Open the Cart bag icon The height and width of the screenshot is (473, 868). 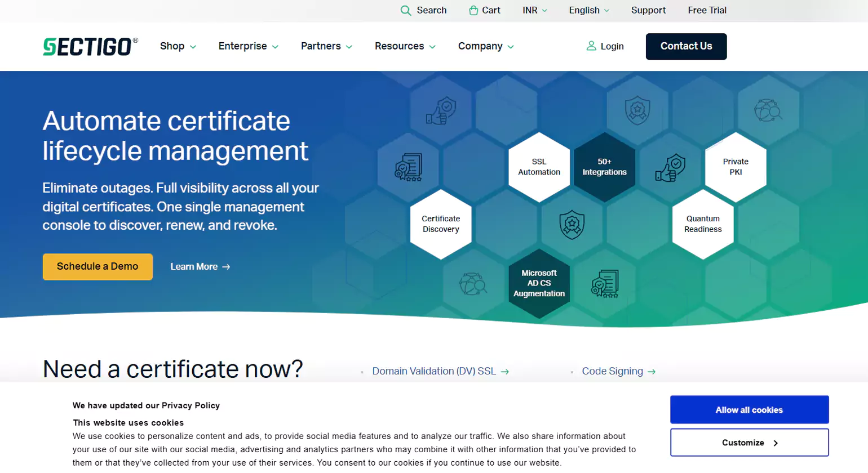click(x=473, y=10)
